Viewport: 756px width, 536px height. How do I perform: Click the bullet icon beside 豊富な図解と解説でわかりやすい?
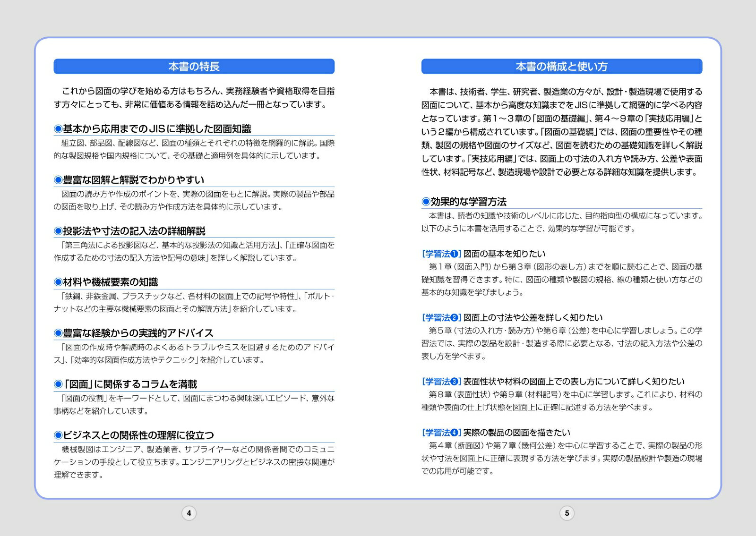coord(58,180)
